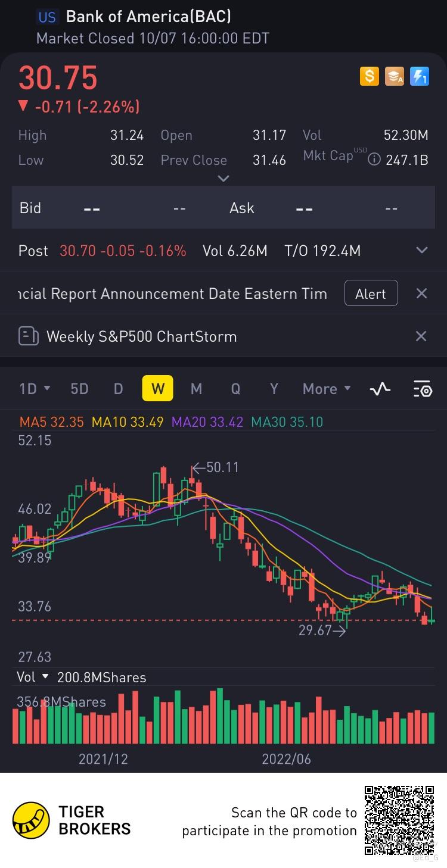The width and height of the screenshot is (447, 868).
Task: Tap the Bank of America(BAC) title
Action: pyautogui.click(x=148, y=17)
